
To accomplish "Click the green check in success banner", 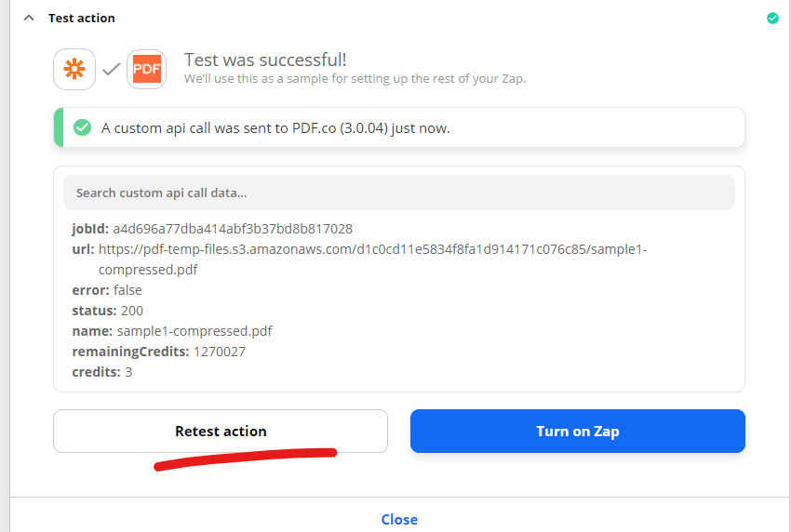I will click(x=82, y=127).
